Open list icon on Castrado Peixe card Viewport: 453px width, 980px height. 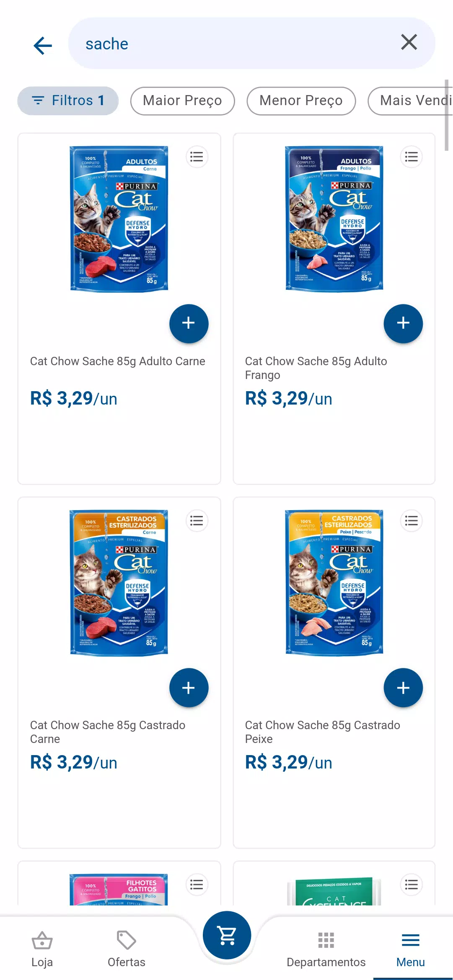pyautogui.click(x=412, y=521)
